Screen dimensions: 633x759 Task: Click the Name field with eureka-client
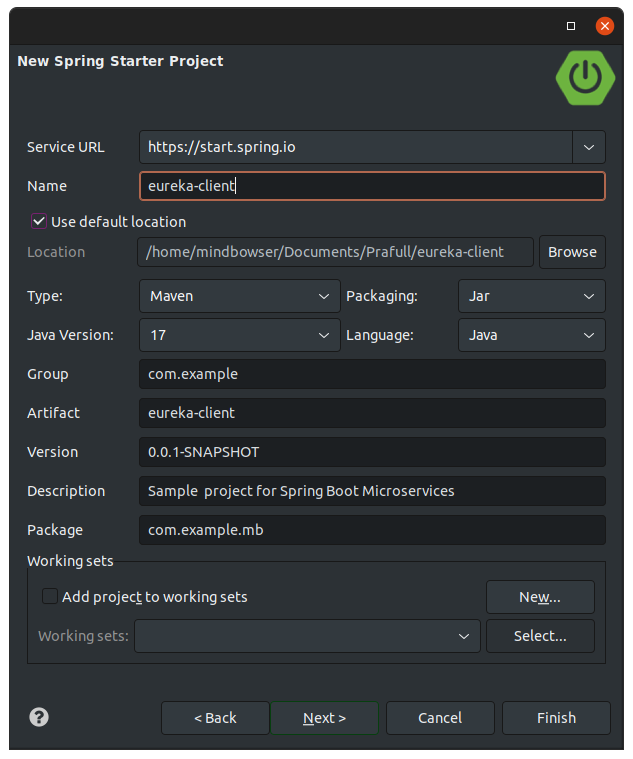coord(372,186)
